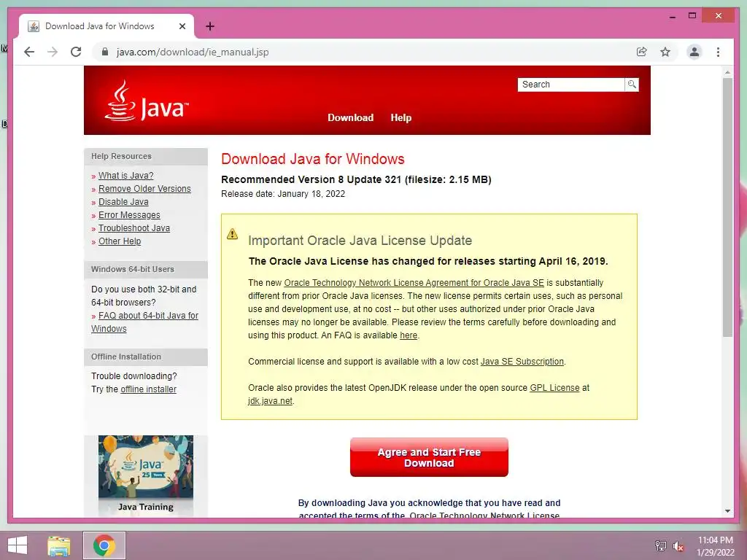This screenshot has height=560, width=747.
Task: Open the Help menu in Java header
Action: [400, 117]
